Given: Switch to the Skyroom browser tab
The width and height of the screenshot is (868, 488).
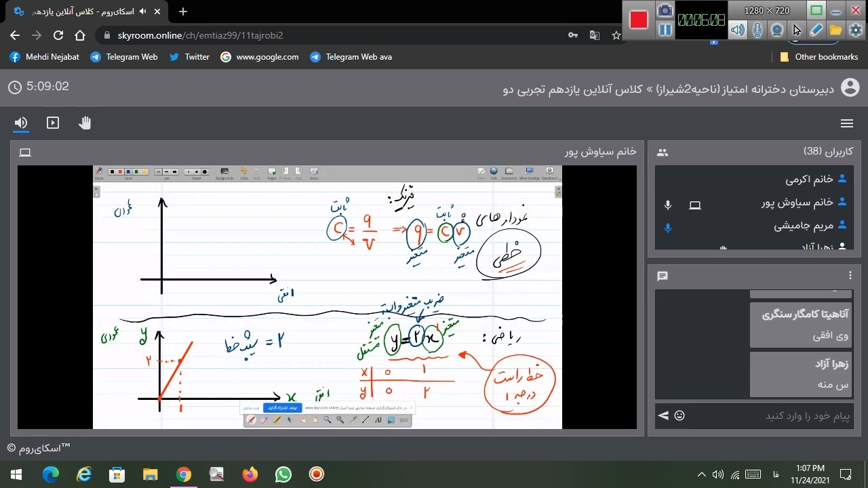Looking at the screenshot, I should coord(81,12).
